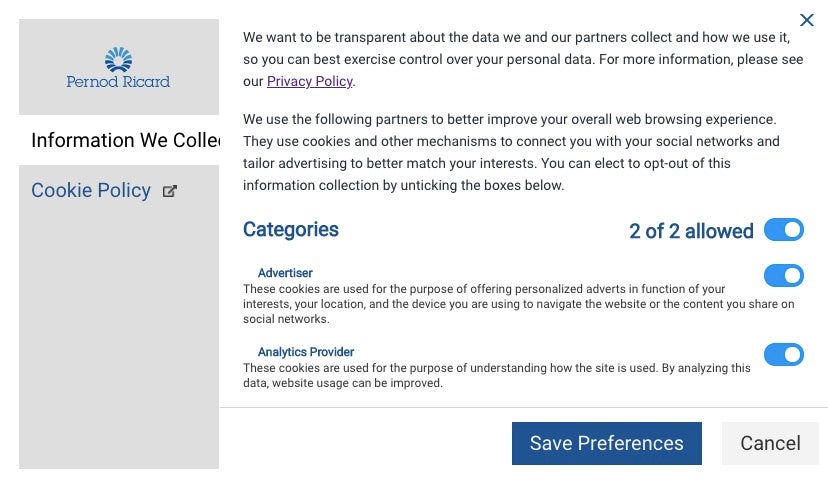This screenshot has width=828, height=487.
Task: Click the Categories section heading
Action: pyautogui.click(x=290, y=230)
